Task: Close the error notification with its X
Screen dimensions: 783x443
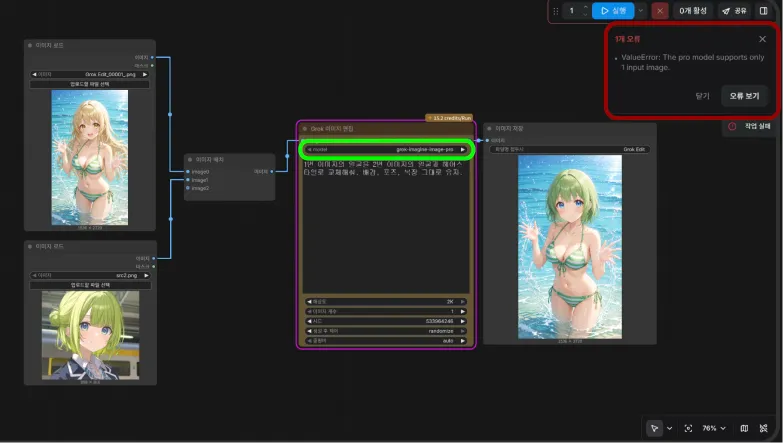Action: pos(762,39)
